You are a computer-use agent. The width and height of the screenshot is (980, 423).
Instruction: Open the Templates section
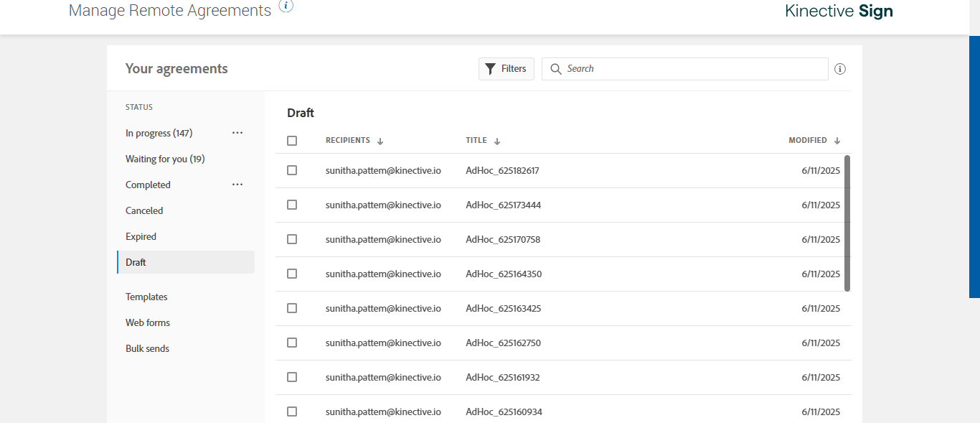[x=146, y=297]
